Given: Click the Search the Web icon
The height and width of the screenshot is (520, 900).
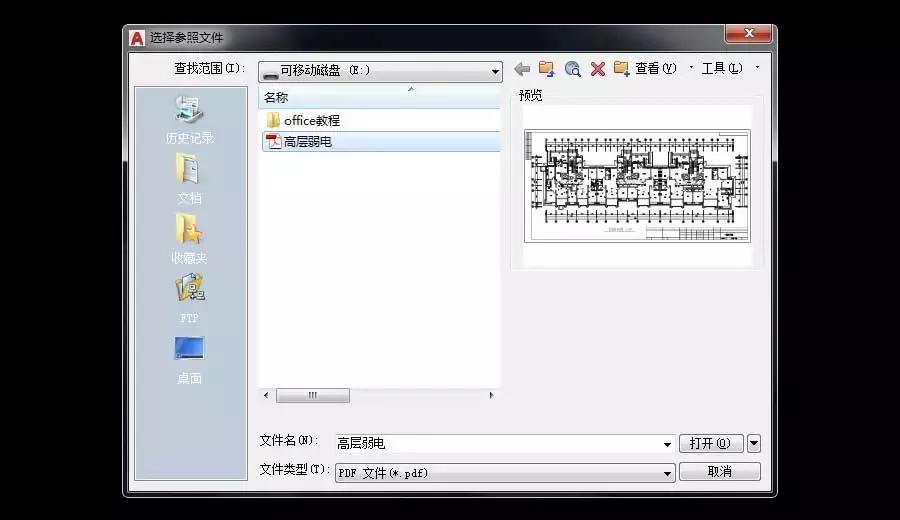Looking at the screenshot, I should click(x=572, y=69).
